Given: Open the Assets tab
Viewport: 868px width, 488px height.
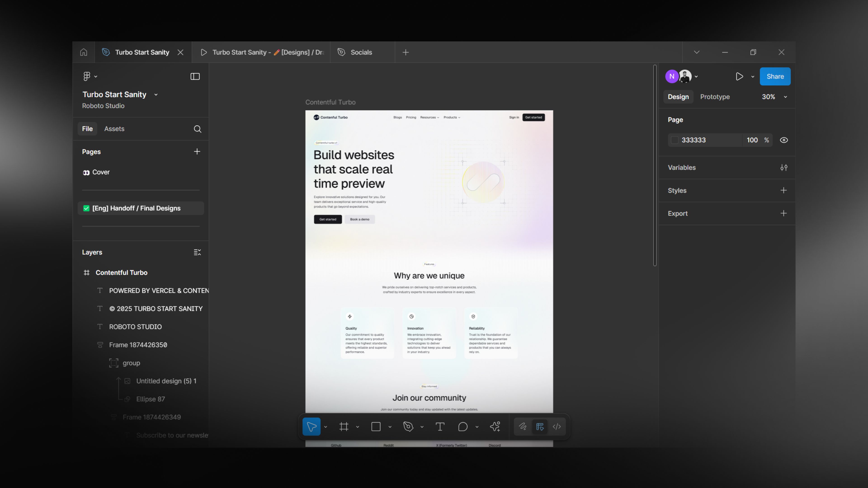Looking at the screenshot, I should point(114,129).
